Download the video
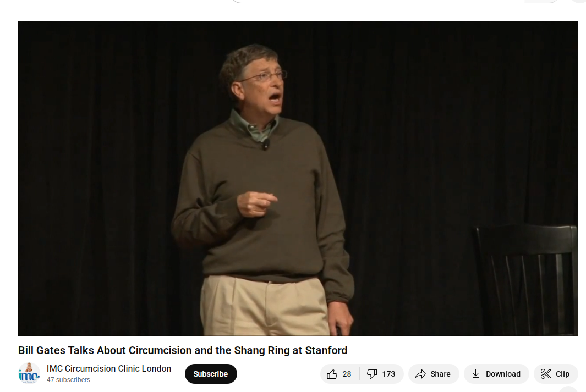The height and width of the screenshot is (392, 586). pos(496,374)
